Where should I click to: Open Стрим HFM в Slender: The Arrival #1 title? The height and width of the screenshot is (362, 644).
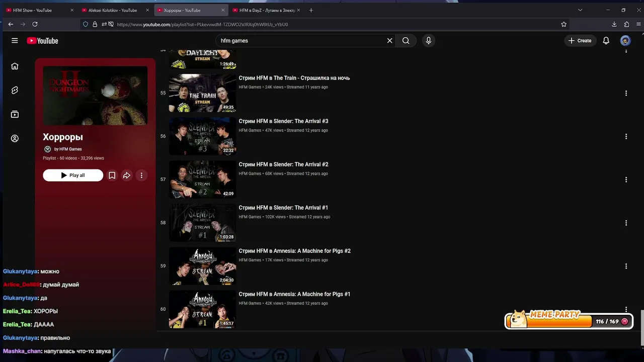(283, 208)
